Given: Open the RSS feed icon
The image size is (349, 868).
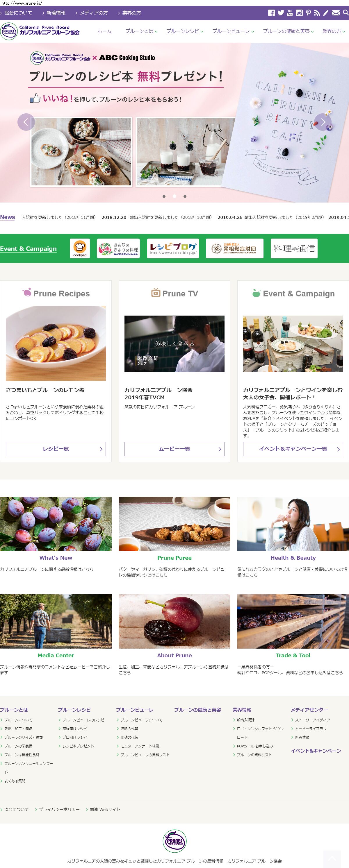Looking at the screenshot, I should tap(317, 13).
